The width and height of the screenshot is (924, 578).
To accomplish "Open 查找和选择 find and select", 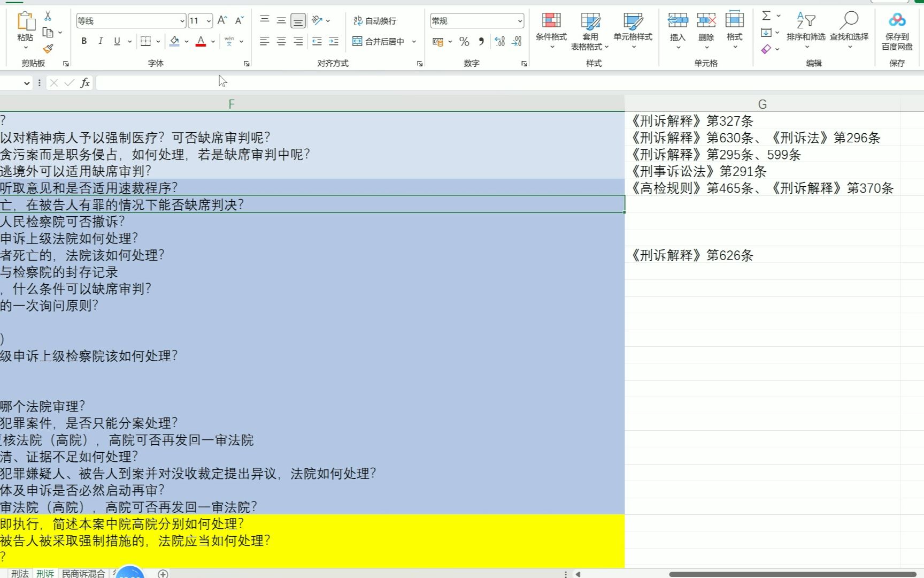I will point(849,31).
